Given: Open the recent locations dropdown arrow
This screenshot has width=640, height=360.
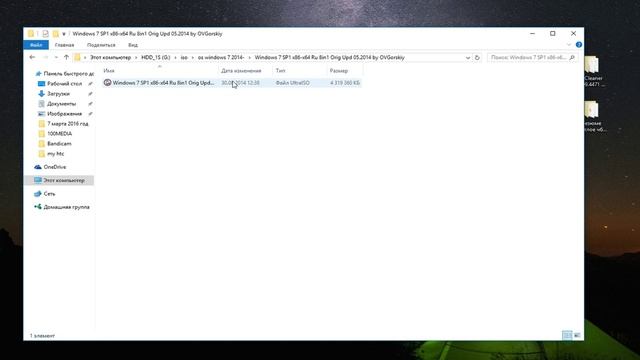Looking at the screenshot, I should coord(56,58).
